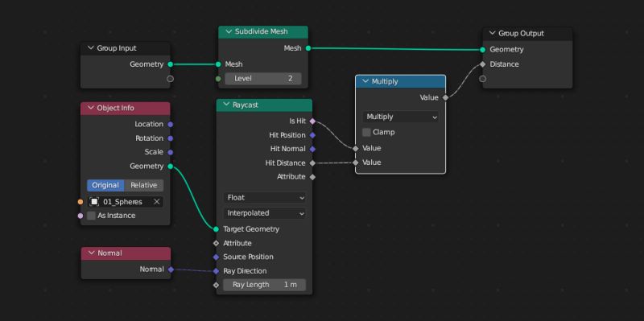Click the Raycast Attribute input socket

click(x=216, y=243)
